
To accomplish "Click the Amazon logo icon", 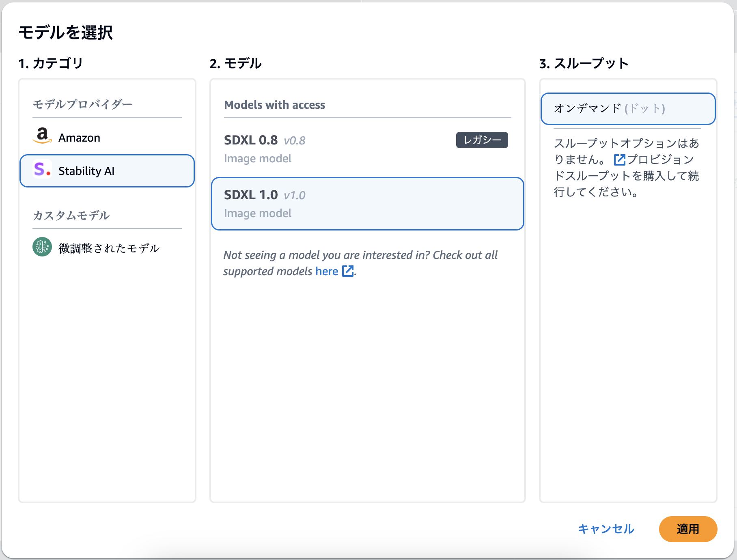I will (42, 136).
